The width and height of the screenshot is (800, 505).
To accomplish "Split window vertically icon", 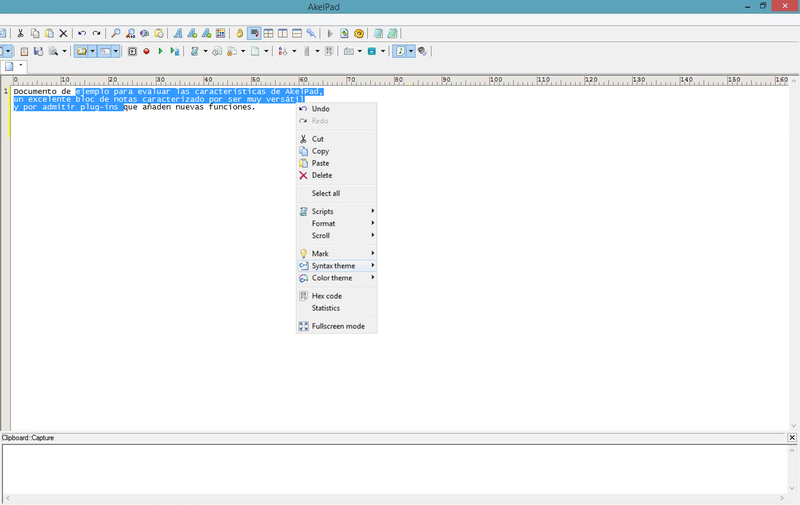I will [282, 34].
